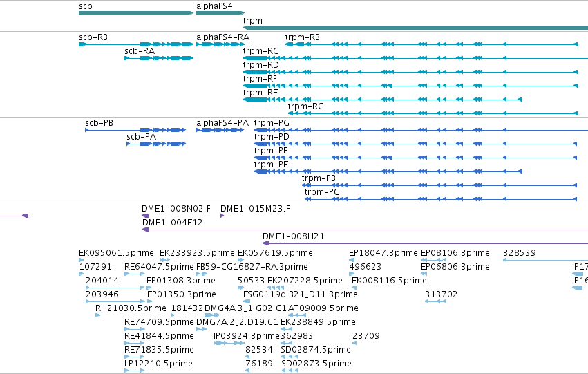Select the LP12210.5prime EST label
The width and height of the screenshot is (588, 374).
[x=158, y=364]
